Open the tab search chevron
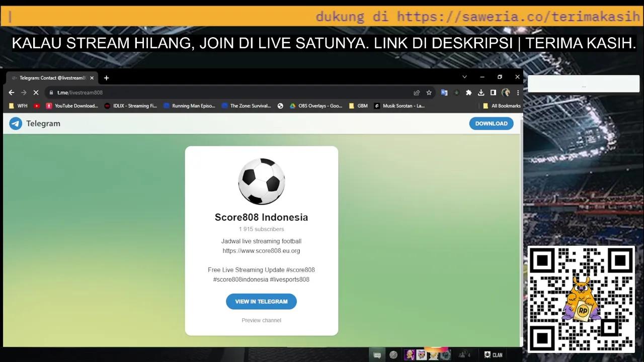 [464, 77]
